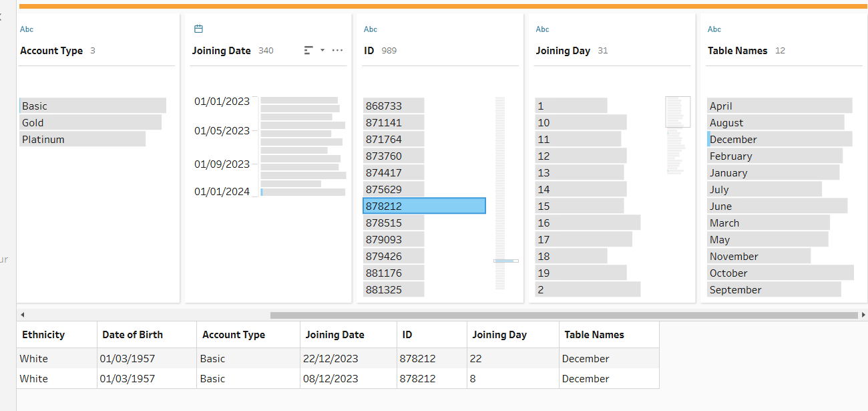Click the Ethnicity column header in data grid

[x=43, y=335]
